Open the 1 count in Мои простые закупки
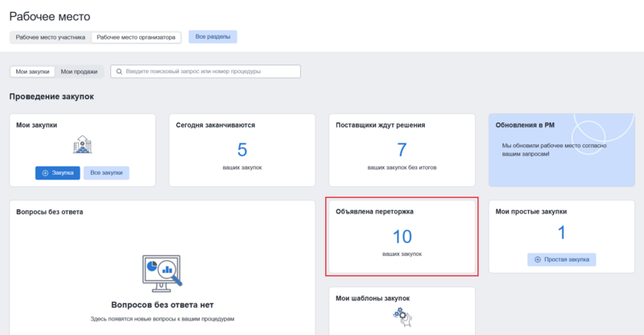The image size is (644, 335). pyautogui.click(x=562, y=234)
